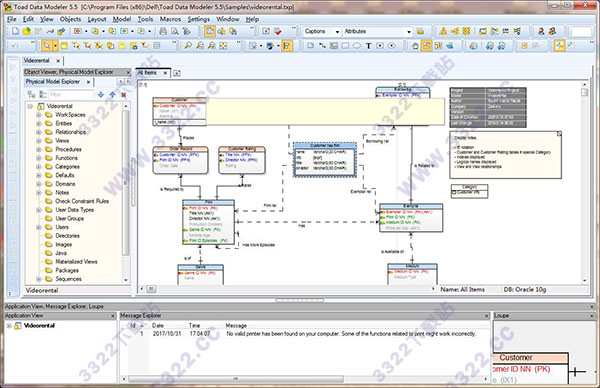
Task: Open the Window menu
Action: 228,19
